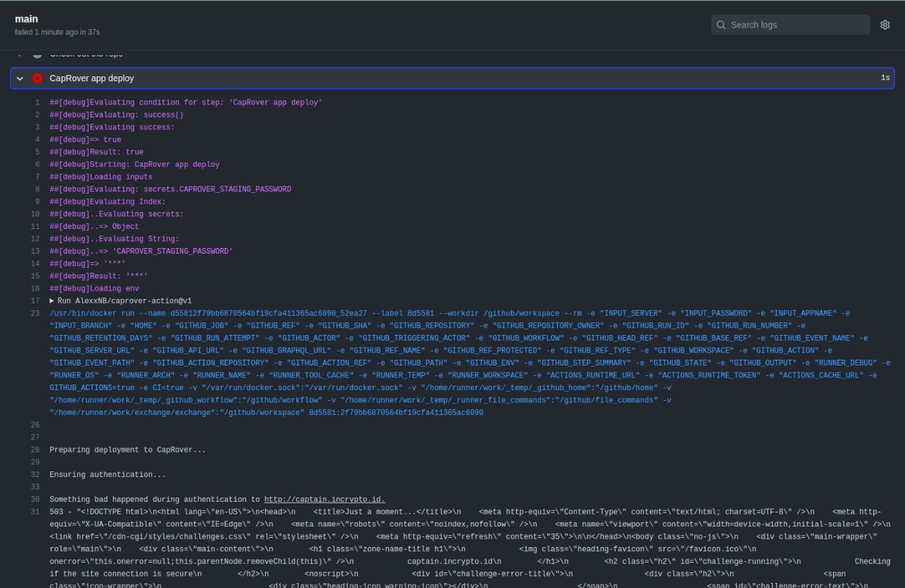Click the 'main' job title
The image size is (905, 588).
point(26,19)
